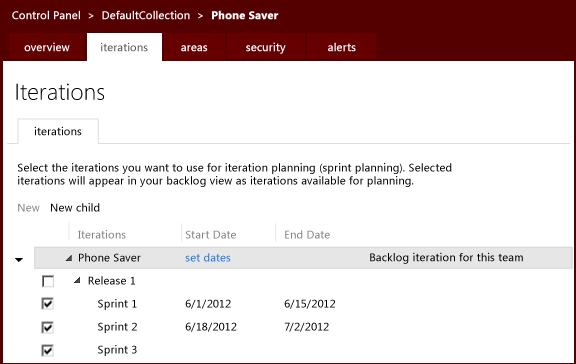
Task: Click the New child button
Action: pos(75,208)
